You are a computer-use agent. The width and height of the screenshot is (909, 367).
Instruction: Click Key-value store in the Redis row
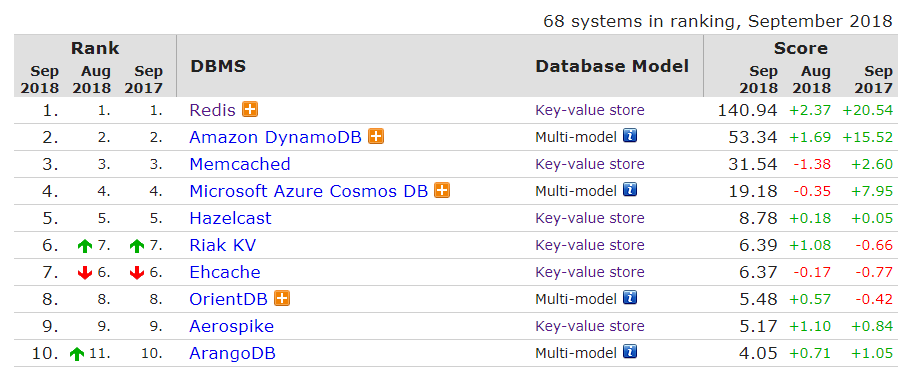click(x=590, y=110)
